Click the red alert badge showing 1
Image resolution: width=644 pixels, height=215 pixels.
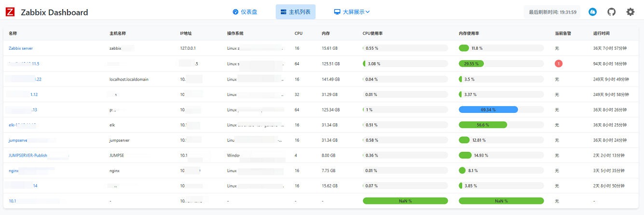click(559, 64)
